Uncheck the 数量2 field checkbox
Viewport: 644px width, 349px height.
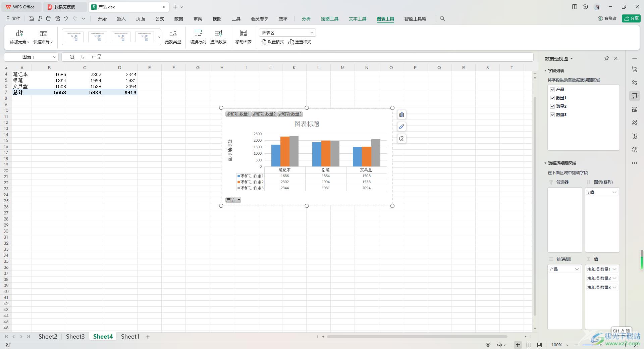pyautogui.click(x=552, y=106)
